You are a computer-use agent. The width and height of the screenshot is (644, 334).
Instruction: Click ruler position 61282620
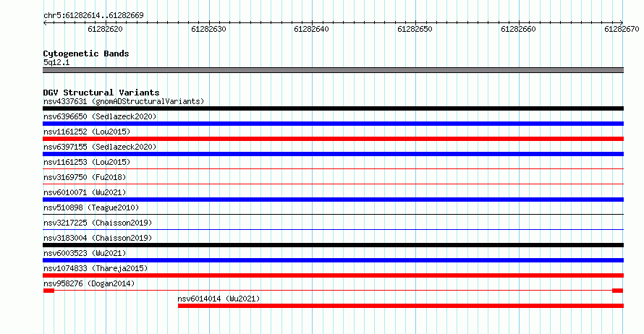pos(105,29)
